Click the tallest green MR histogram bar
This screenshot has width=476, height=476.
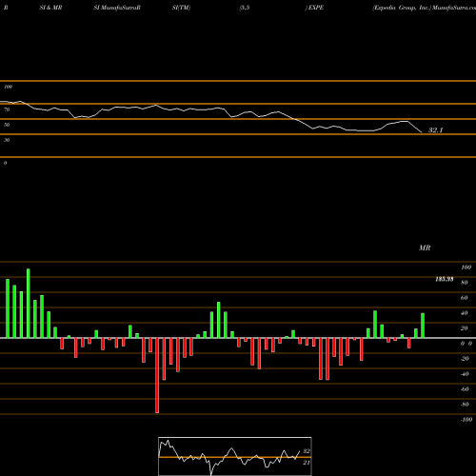pyautogui.click(x=29, y=304)
